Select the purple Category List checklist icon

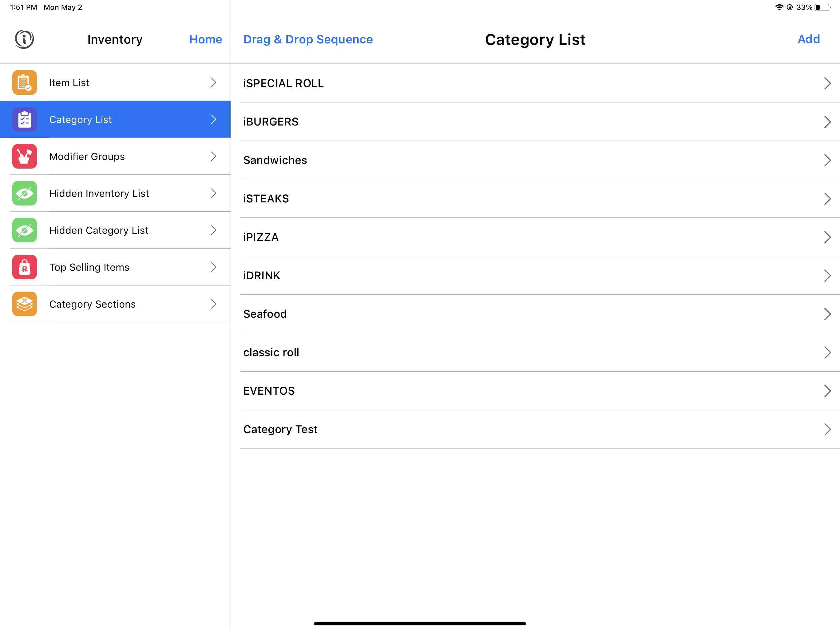(x=24, y=119)
